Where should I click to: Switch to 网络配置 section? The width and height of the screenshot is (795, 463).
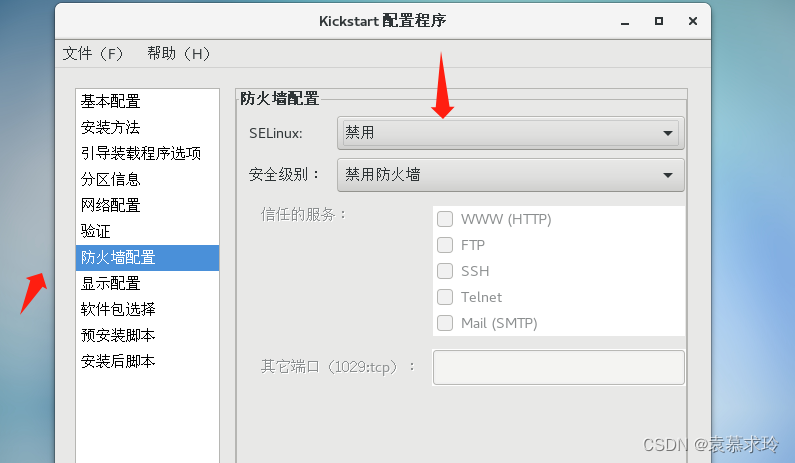[147, 205]
